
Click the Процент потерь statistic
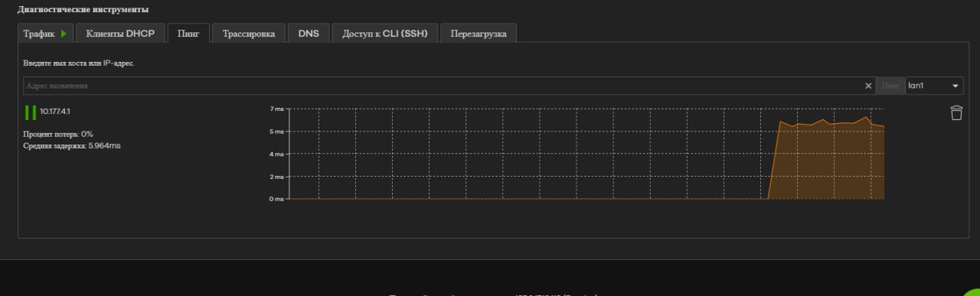point(58,134)
